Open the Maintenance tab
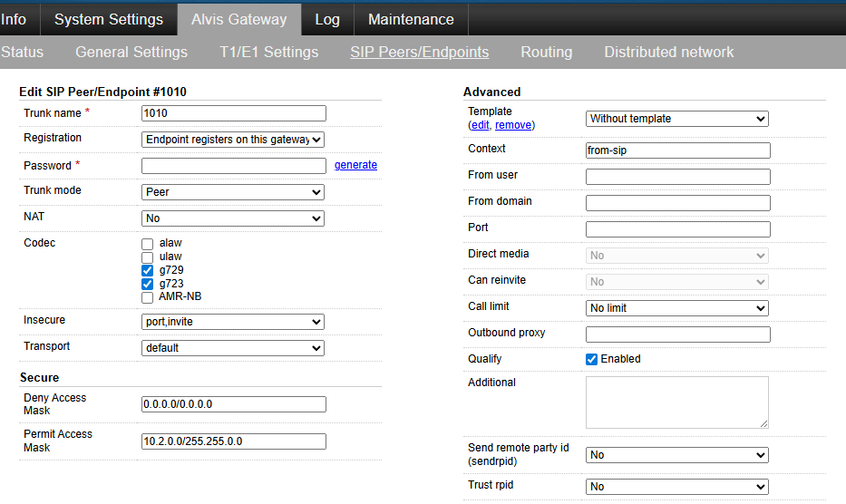846x504 pixels. 411,19
